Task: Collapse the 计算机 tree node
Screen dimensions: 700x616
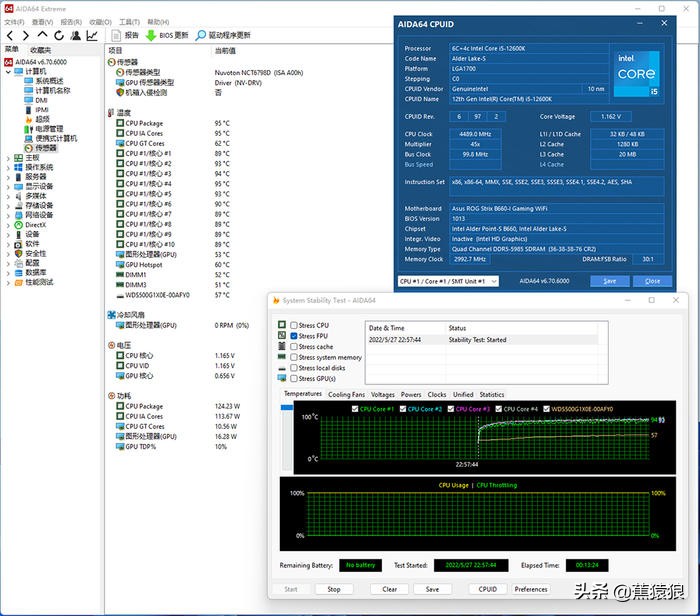Action: [8, 72]
